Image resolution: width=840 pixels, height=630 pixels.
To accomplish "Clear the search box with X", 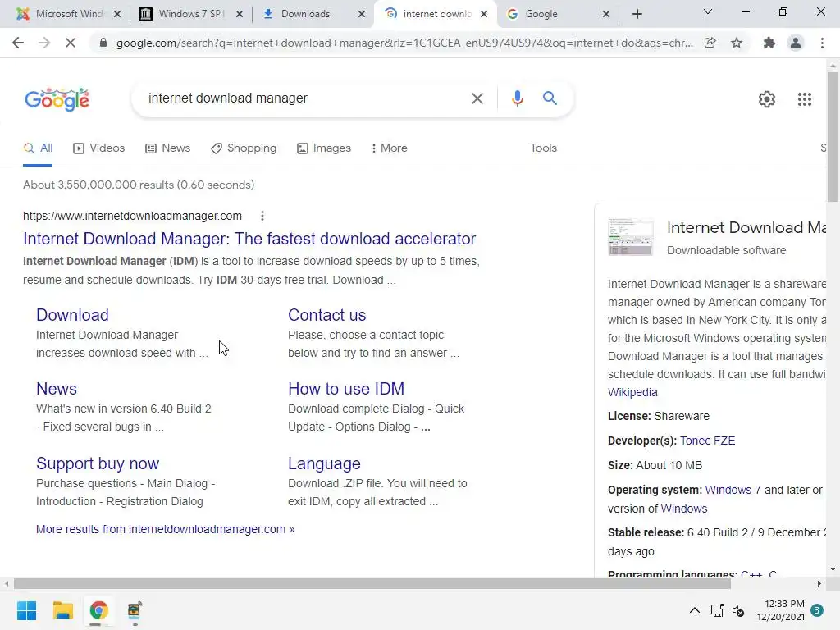I will tap(477, 98).
